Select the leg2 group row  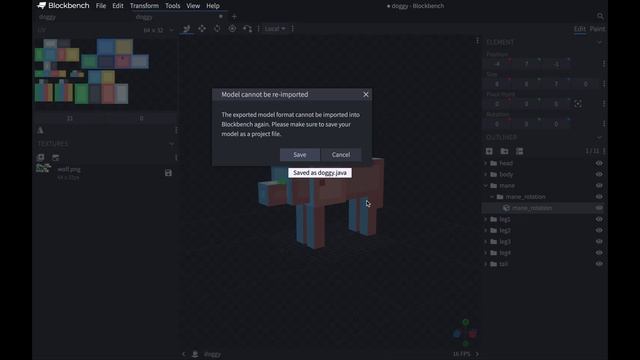click(543, 230)
